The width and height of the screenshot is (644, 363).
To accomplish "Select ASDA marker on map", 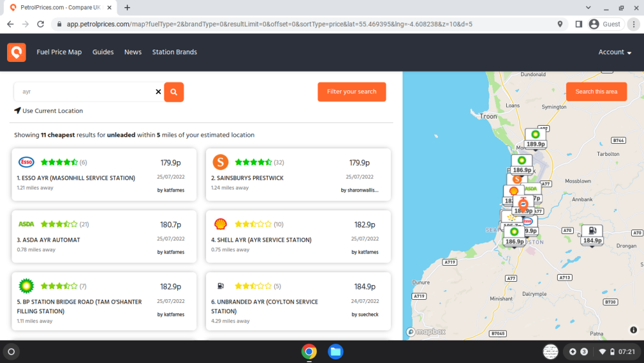I will point(531,189).
